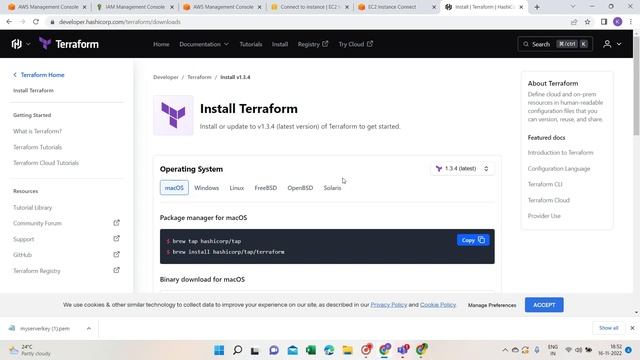
Task: Open the weather widget
Action: click(x=31, y=350)
